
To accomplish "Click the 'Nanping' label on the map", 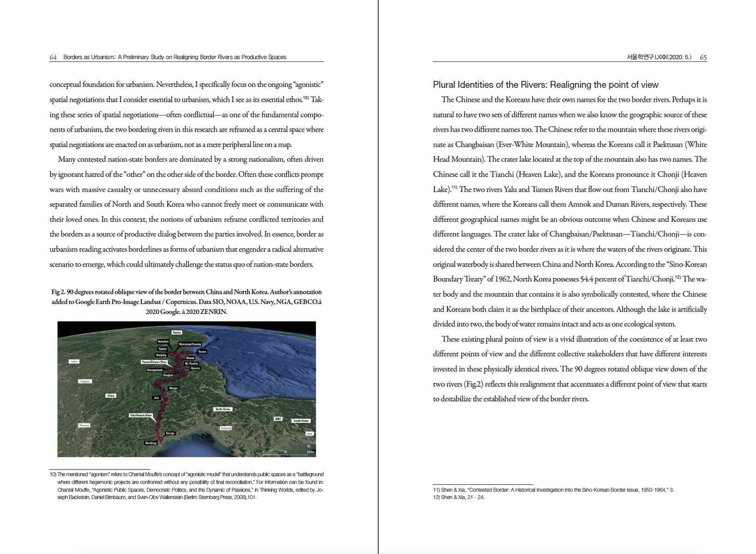I will (161, 355).
